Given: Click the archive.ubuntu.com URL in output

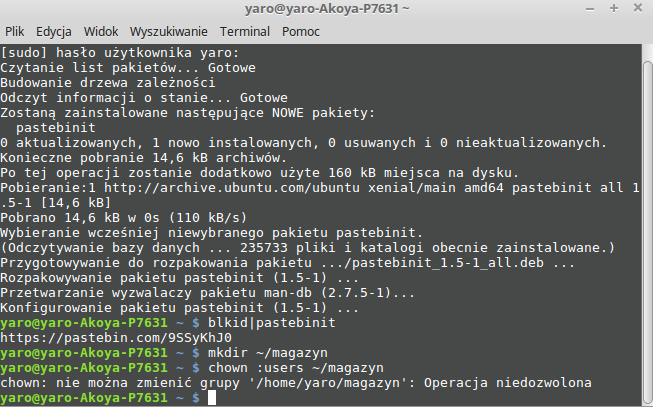Looking at the screenshot, I should [x=232, y=188].
